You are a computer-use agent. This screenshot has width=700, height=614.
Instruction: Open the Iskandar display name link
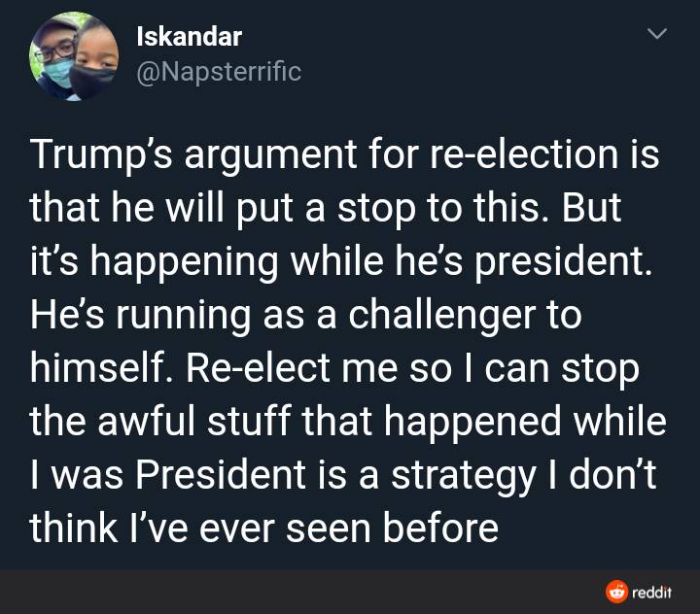point(190,36)
